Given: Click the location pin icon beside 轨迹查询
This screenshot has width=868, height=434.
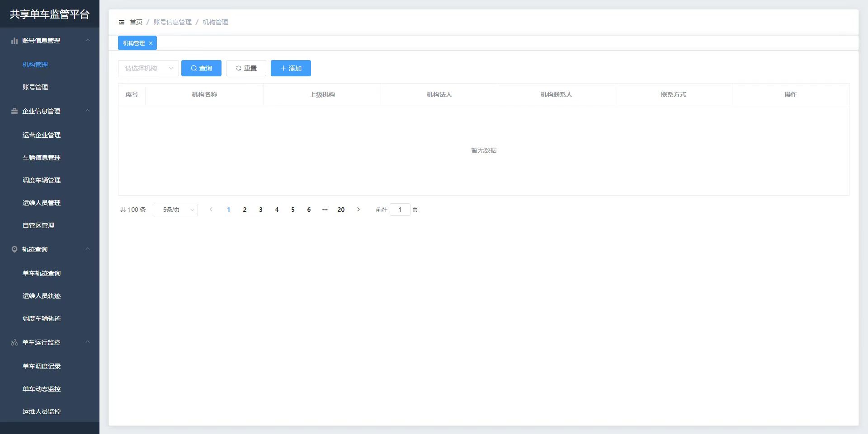Looking at the screenshot, I should [x=14, y=249].
